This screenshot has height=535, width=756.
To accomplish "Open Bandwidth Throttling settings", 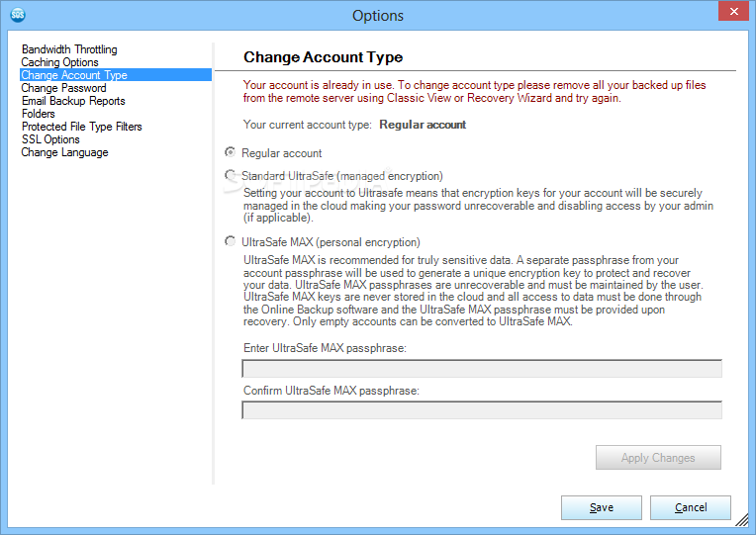I will [69, 49].
